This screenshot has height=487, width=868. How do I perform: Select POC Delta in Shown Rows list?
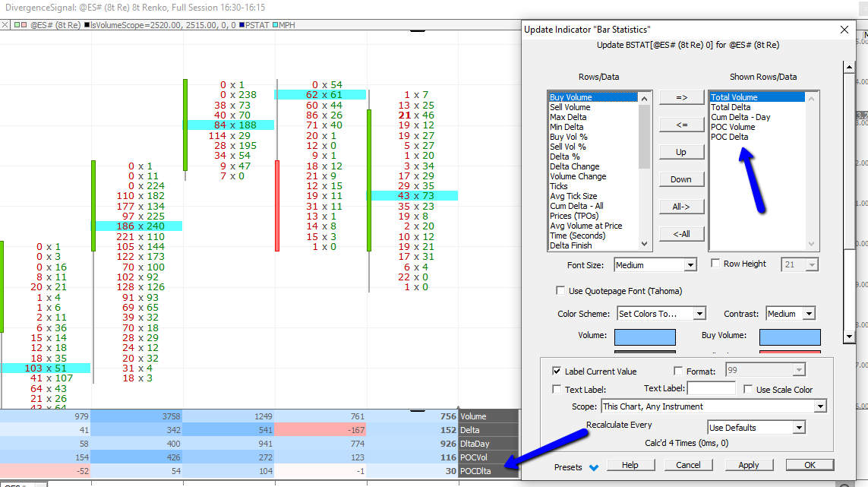coord(729,137)
